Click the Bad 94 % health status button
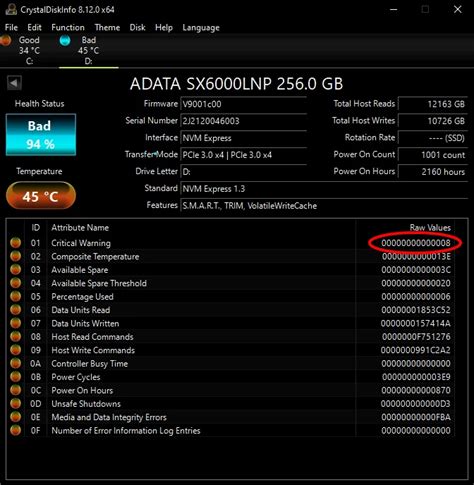Image resolution: width=474 pixels, height=485 pixels. pos(41,135)
